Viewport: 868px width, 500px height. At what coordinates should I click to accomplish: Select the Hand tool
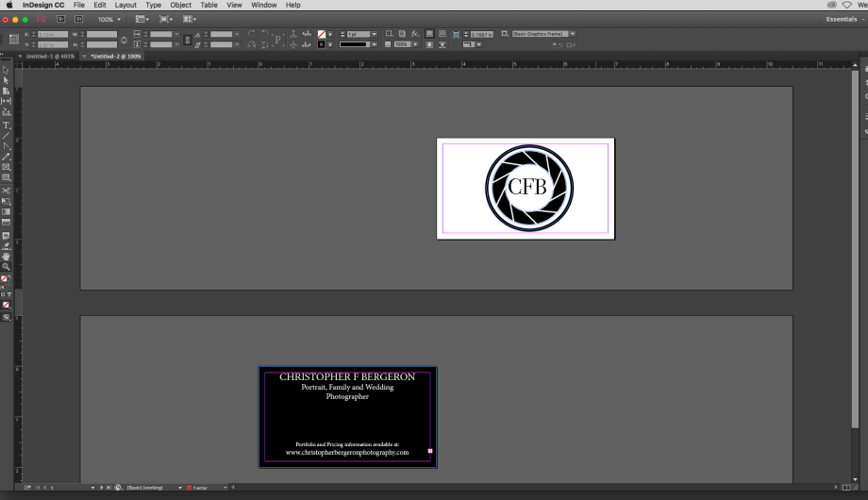(7, 256)
